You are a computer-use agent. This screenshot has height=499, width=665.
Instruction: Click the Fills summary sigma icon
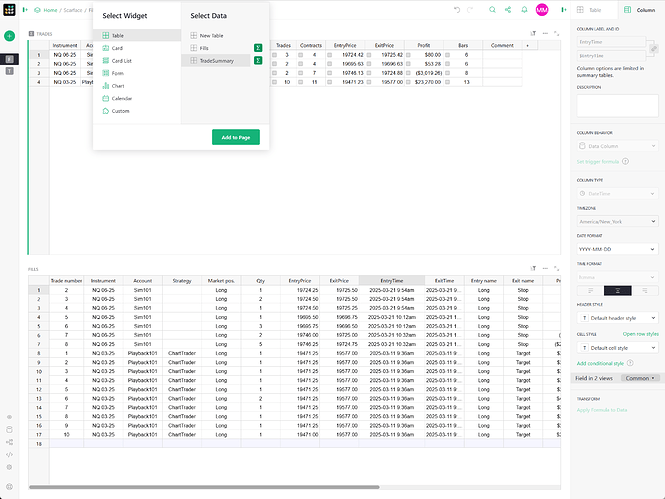257,48
